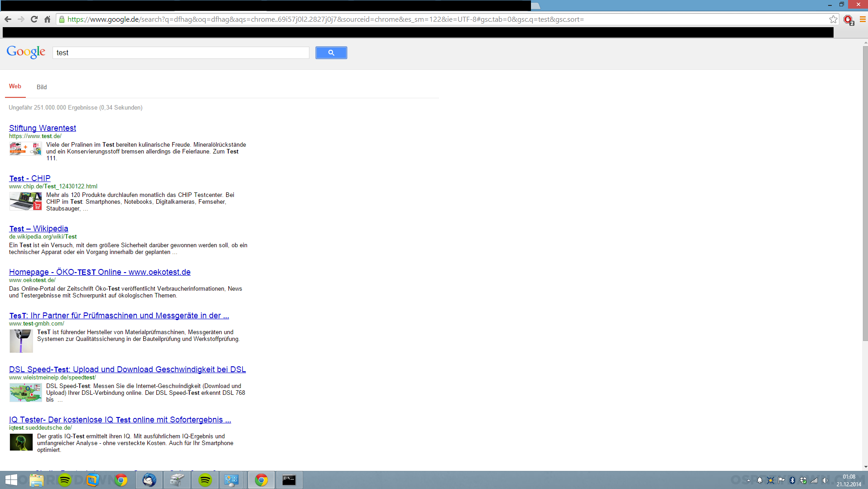Click the vertical page scrollbar thumb
The width and height of the screenshot is (868, 489).
pyautogui.click(x=865, y=194)
